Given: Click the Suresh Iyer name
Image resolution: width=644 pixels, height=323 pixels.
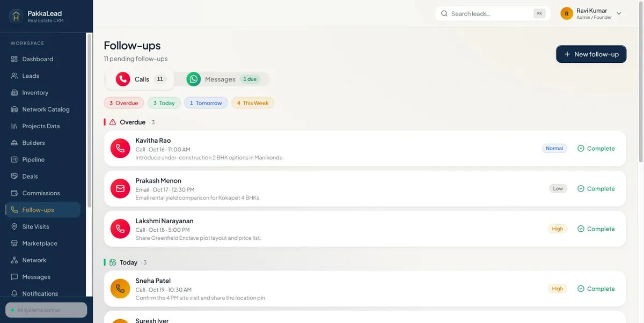Looking at the screenshot, I should pos(152,320).
